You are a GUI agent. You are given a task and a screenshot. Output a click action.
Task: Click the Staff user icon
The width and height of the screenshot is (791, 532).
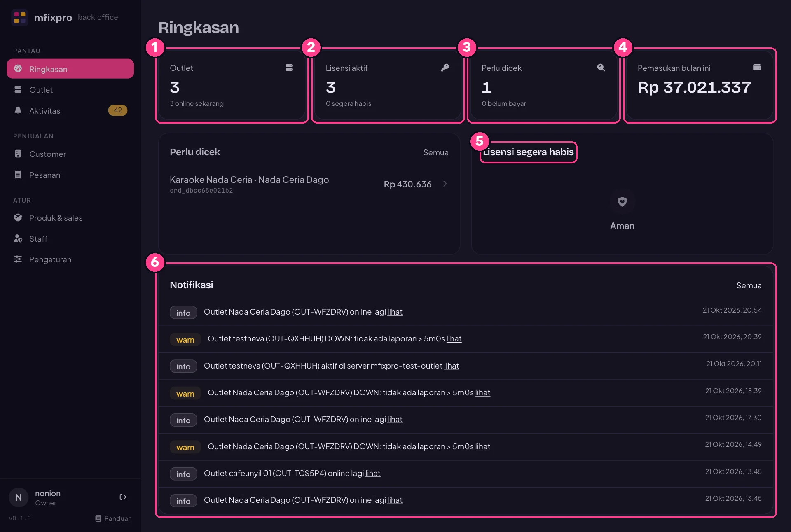click(x=18, y=238)
